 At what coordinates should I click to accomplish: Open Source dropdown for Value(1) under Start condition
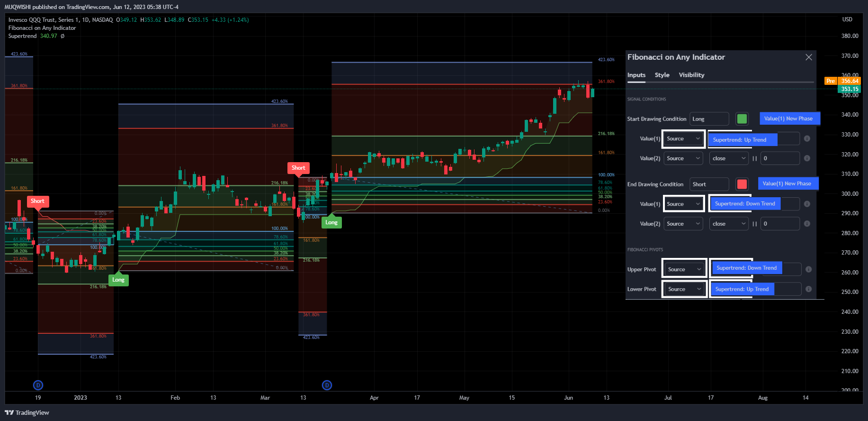pyautogui.click(x=683, y=139)
